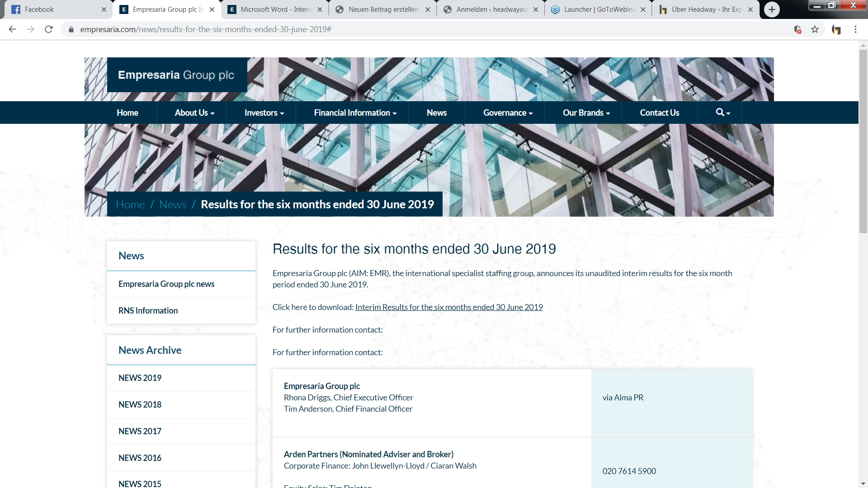Viewport: 868px width, 488px height.
Task: Go back with the browser back arrow
Action: (x=12, y=29)
